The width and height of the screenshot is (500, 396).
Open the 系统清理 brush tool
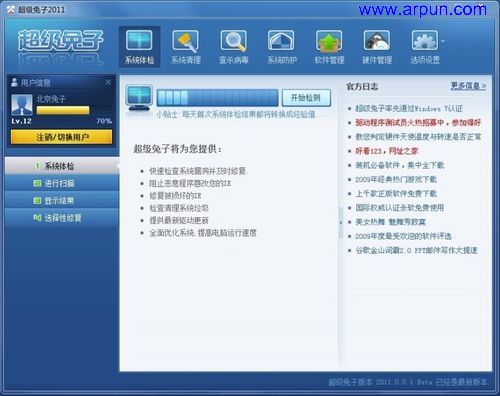[x=186, y=47]
